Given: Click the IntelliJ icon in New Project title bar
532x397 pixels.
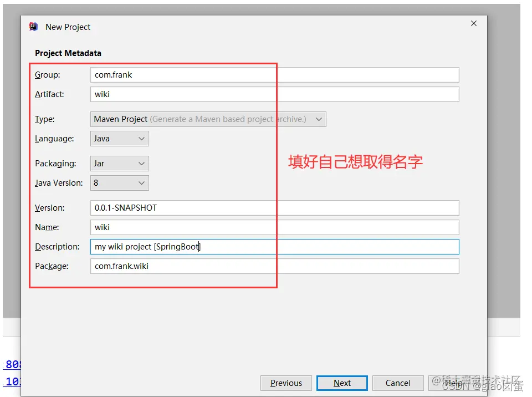Looking at the screenshot, I should [33, 27].
